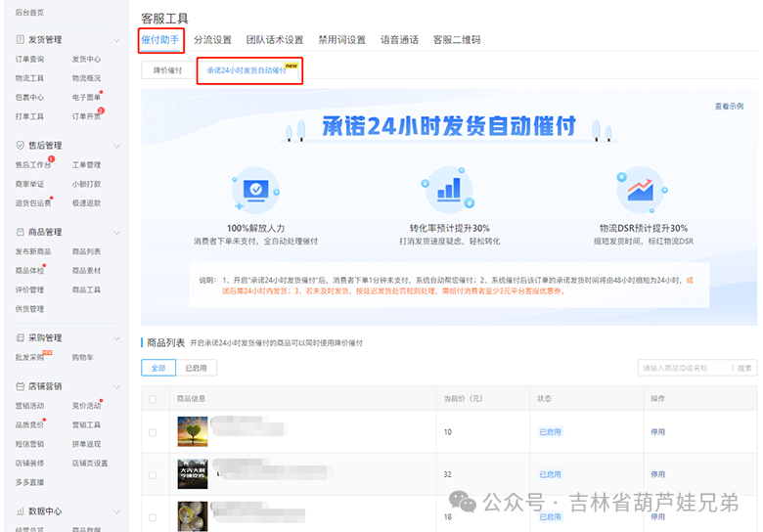This screenshot has height=532, width=763.
Task: Click the 发货管理 section icon
Action: 20,39
